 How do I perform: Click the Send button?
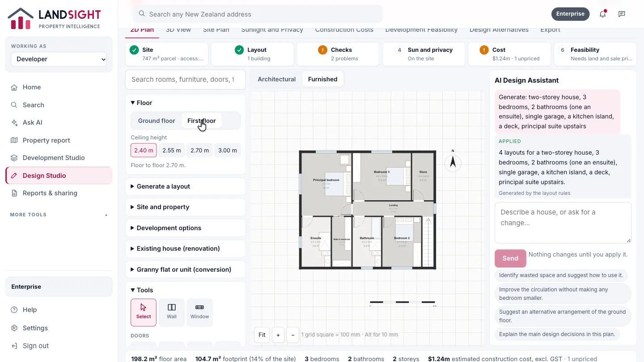click(510, 258)
